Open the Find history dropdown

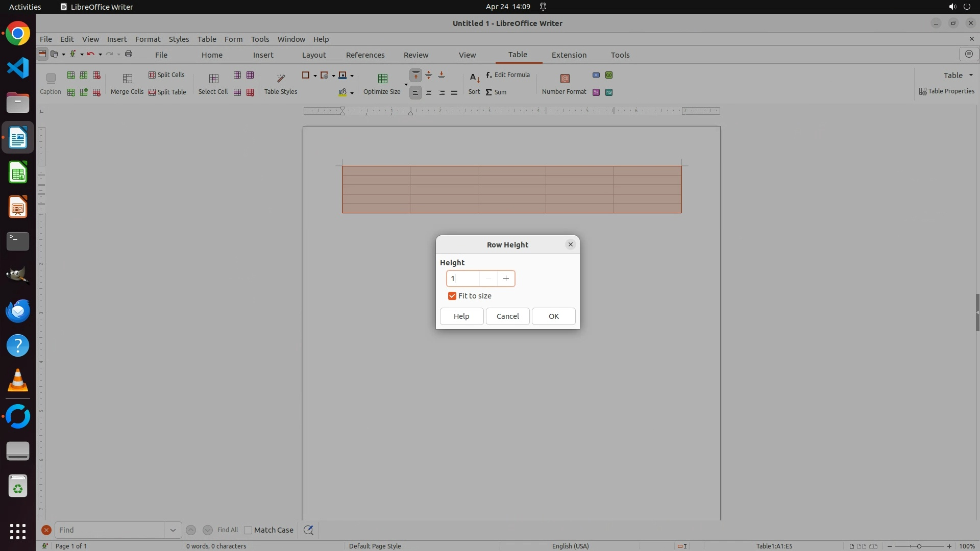coord(173,530)
